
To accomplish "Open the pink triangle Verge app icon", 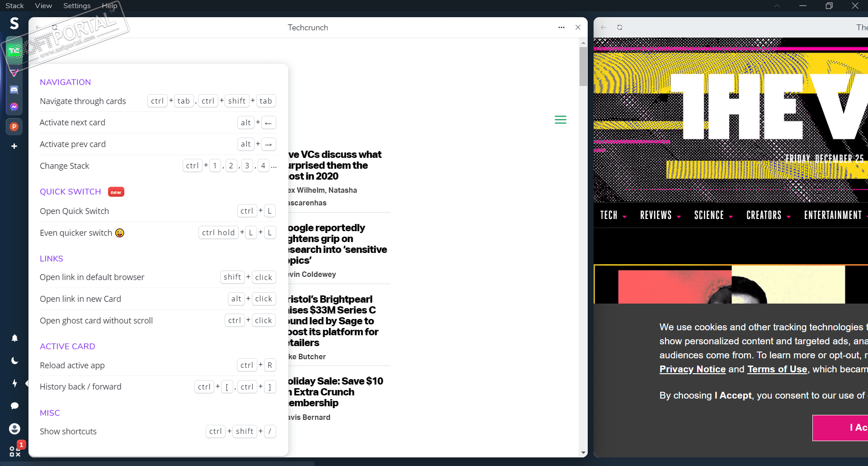I will click(14, 72).
